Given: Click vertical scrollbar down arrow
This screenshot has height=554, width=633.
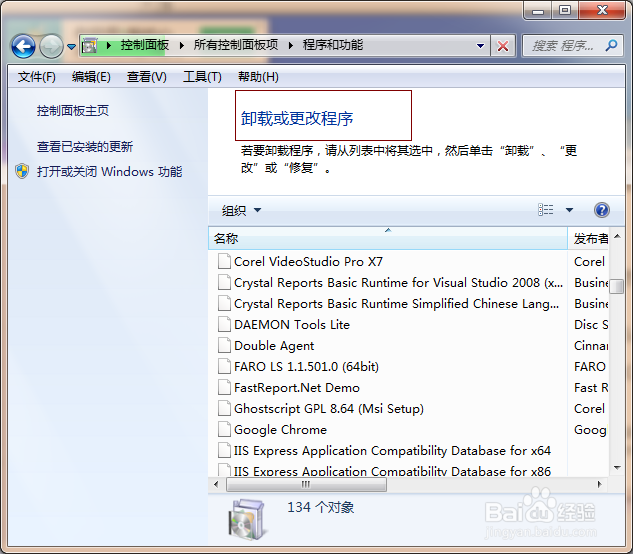Looking at the screenshot, I should tap(617, 468).
